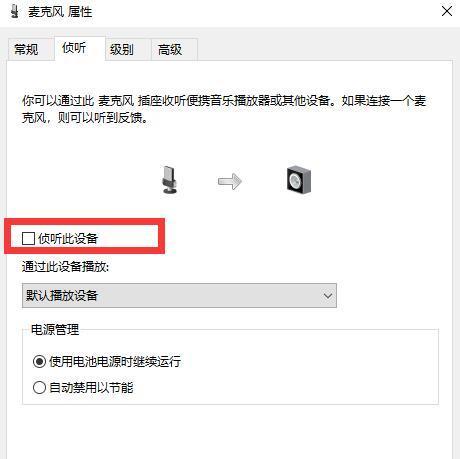The height and width of the screenshot is (459, 460).
Task: Click the 麦克风 属性 title text
Action: [x=60, y=12]
